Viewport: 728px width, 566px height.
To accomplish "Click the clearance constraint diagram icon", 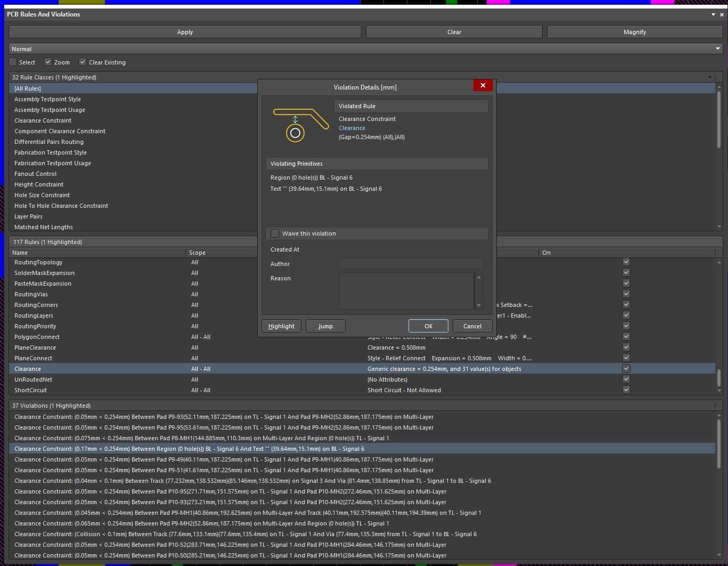I will tap(300, 125).
